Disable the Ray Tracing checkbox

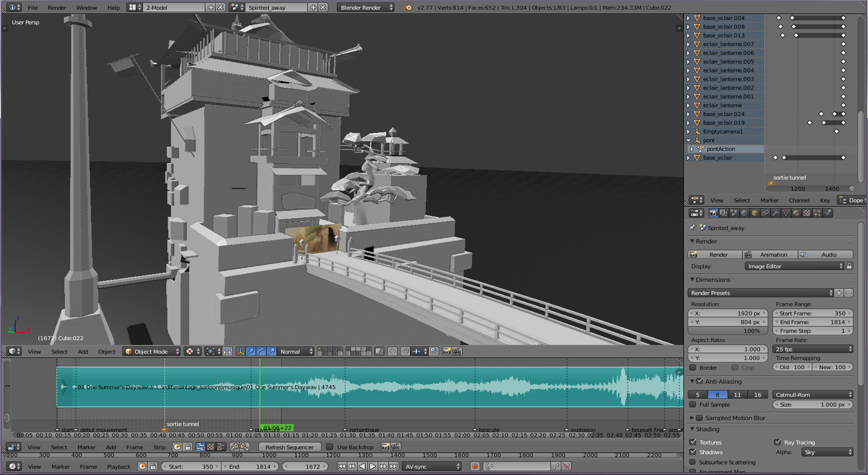[x=778, y=442]
